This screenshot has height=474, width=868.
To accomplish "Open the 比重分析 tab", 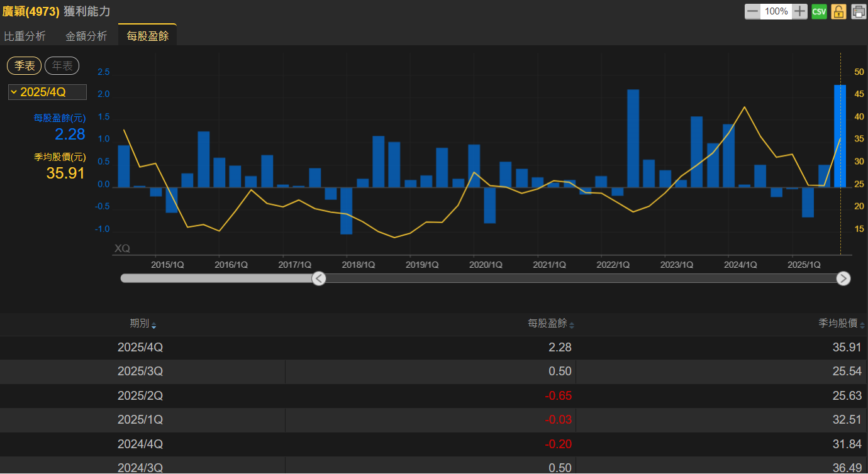I will click(x=25, y=36).
